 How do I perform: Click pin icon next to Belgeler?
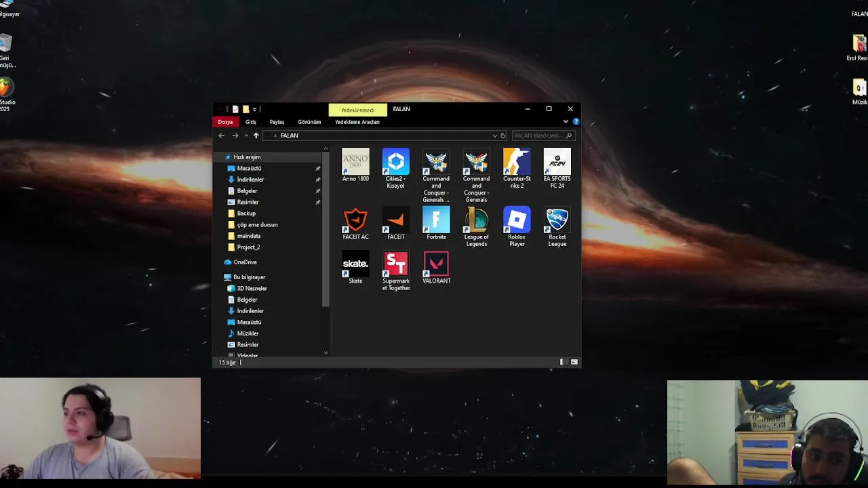(317, 191)
